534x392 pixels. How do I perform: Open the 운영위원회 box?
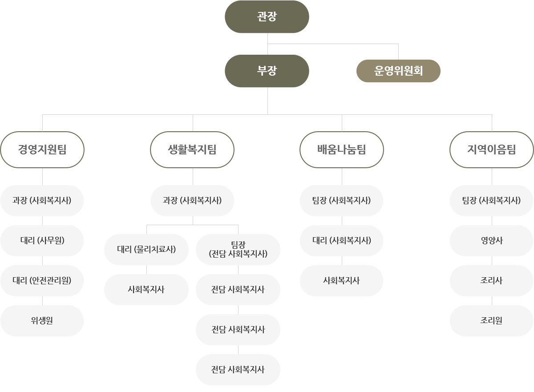(398, 71)
